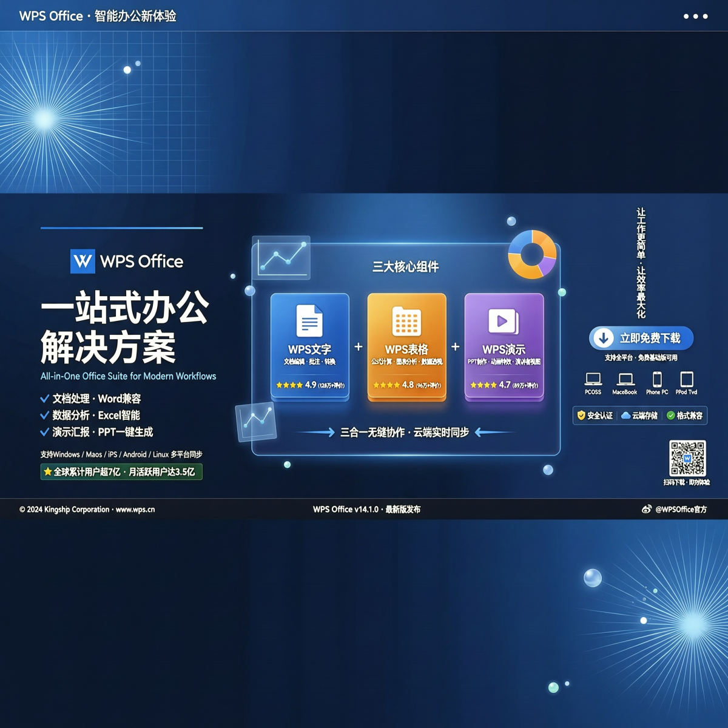The width and height of the screenshot is (728, 728).
Task: Select the WPS文字 document icon
Action: [309, 320]
